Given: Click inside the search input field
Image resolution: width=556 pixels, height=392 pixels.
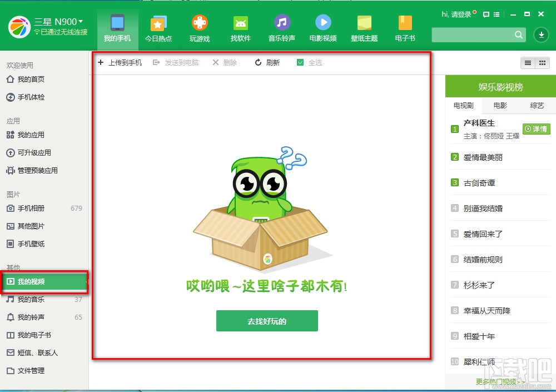Looking at the screenshot, I should [x=478, y=34].
